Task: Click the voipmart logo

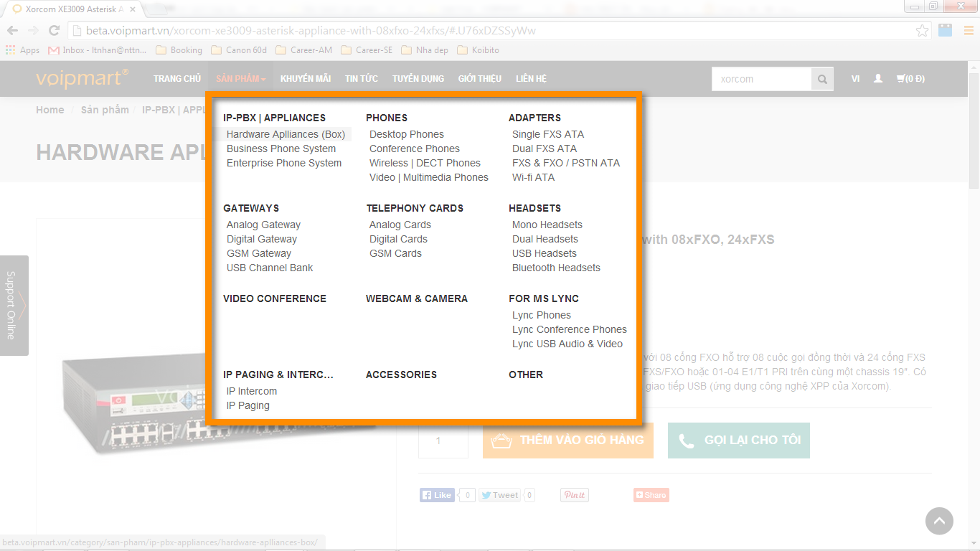Action: tap(83, 77)
